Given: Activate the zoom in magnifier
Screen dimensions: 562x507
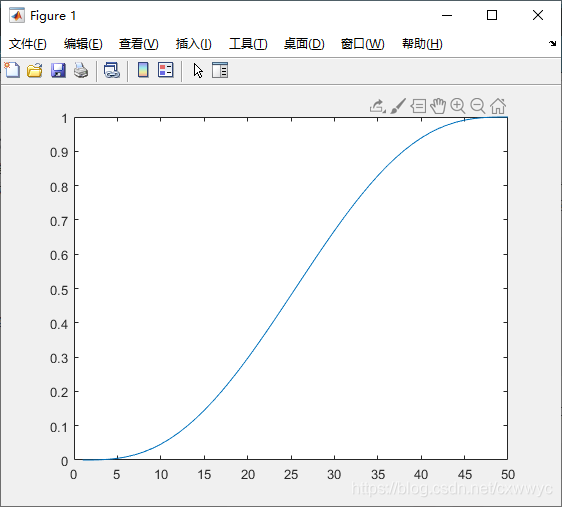Looking at the screenshot, I should coord(458,106).
